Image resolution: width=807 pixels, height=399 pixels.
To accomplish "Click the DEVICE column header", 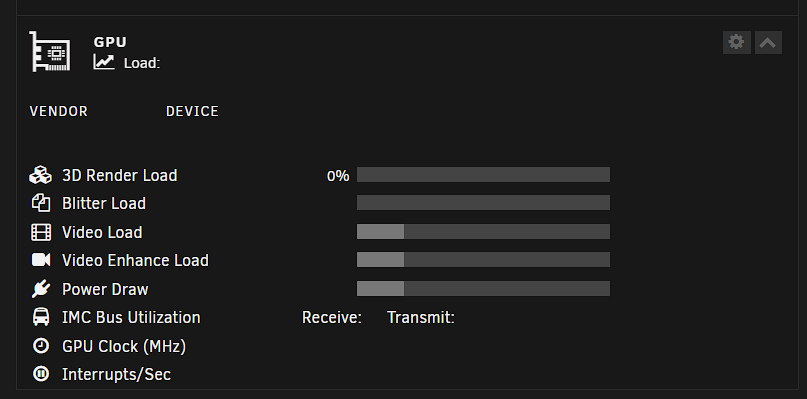I will click(192, 111).
